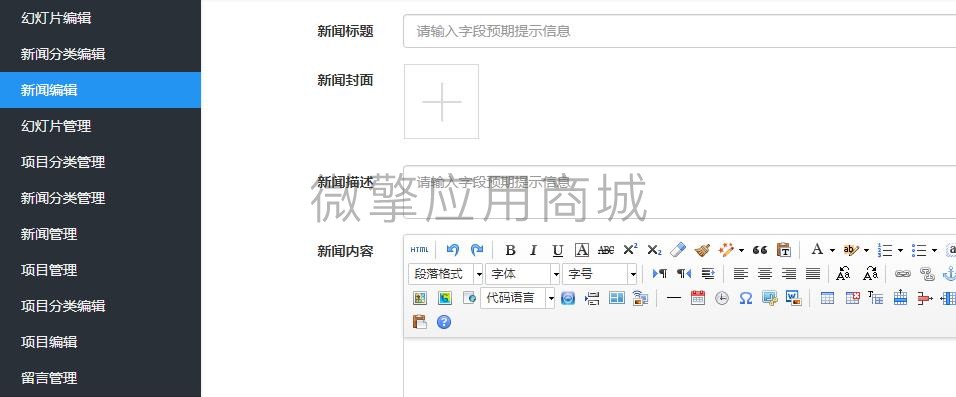Increase first-line indent
The height and width of the screenshot is (397, 956).
click(x=708, y=274)
